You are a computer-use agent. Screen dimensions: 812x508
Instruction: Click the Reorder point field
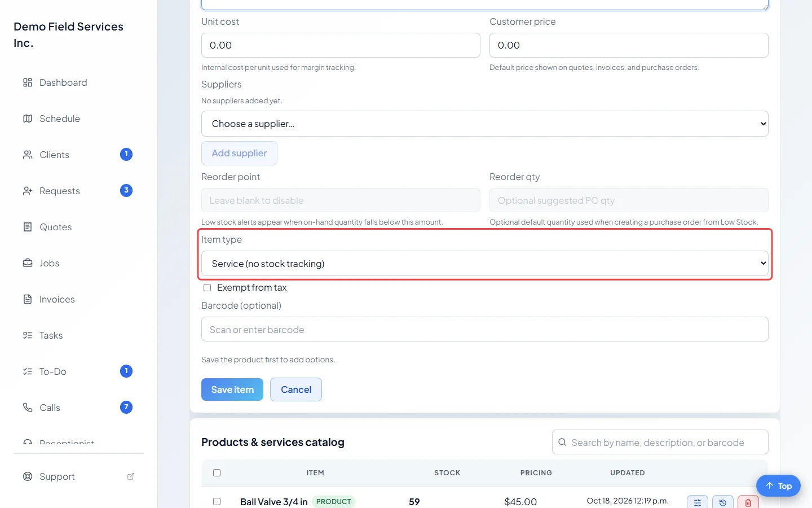[341, 200]
